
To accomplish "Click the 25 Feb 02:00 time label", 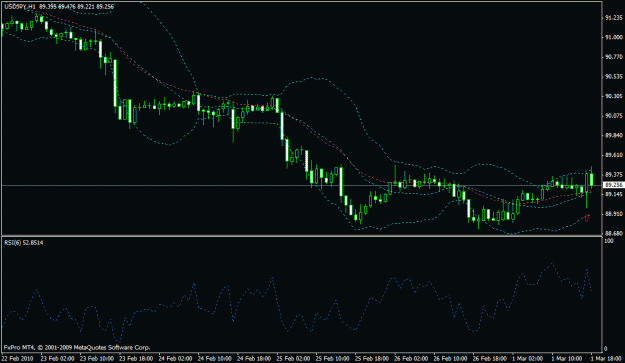I will tap(293, 358).
